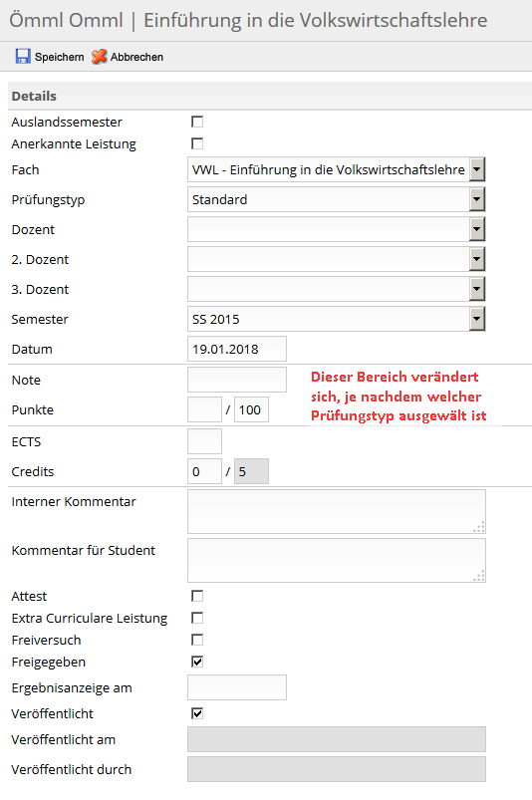Viewport: 532px width, 800px height.
Task: Uncheck the Freigegeben checkbox
Action: tap(197, 662)
